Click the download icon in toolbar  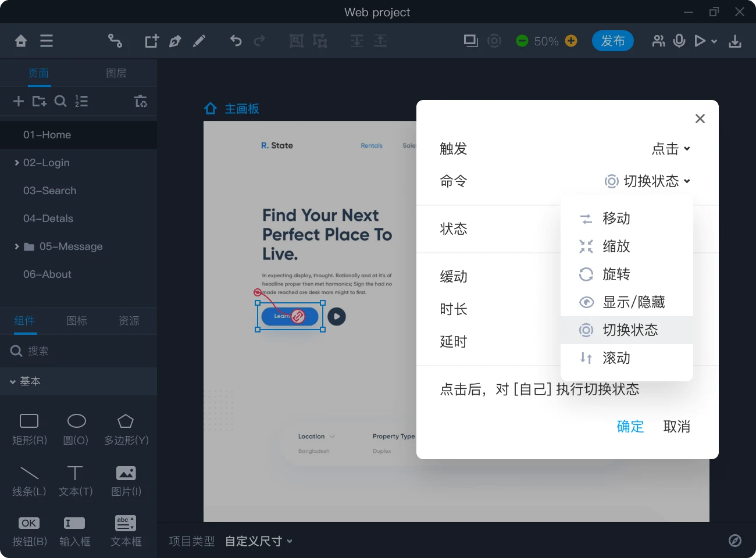(x=735, y=41)
